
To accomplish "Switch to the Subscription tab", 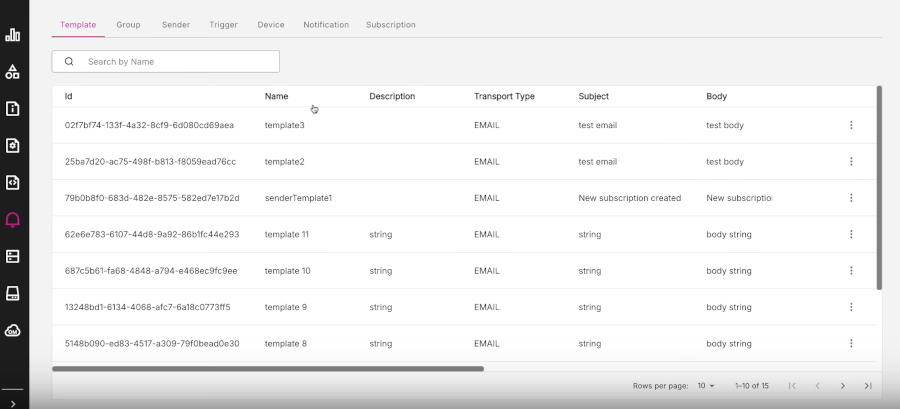I will pos(390,24).
